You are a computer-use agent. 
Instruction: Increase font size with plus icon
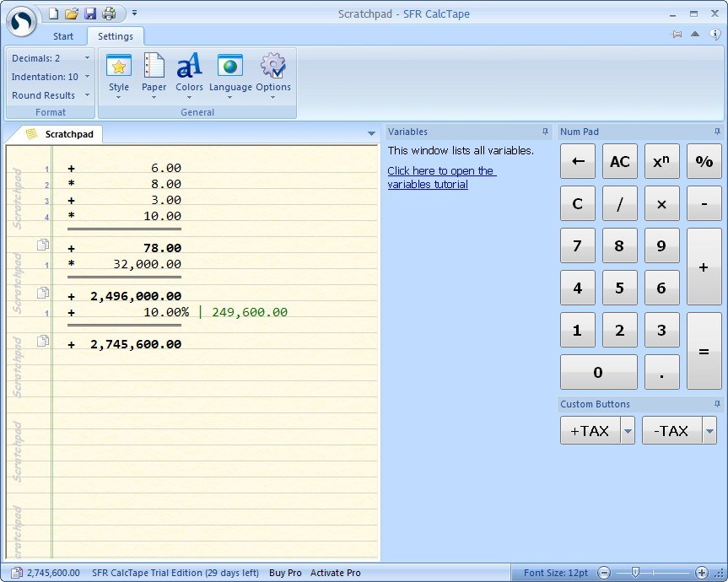click(702, 573)
